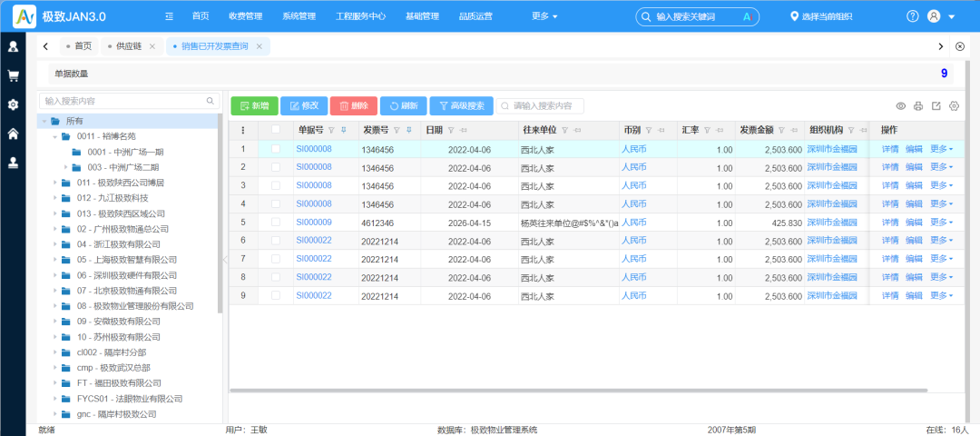Open 基础管理 in top menu
Screen dimensions: 980x436
coord(422,16)
